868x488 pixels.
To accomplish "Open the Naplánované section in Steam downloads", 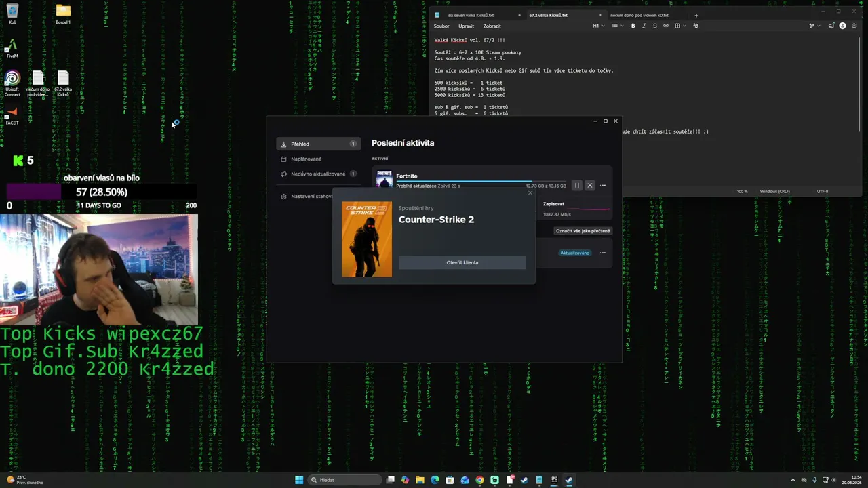I will pos(319,159).
